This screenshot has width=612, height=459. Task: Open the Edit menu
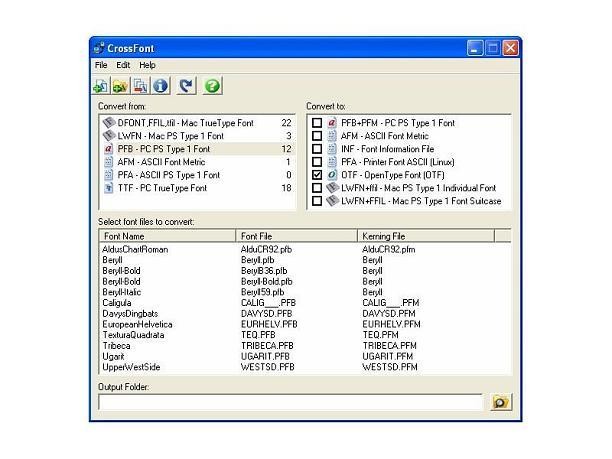[123, 65]
